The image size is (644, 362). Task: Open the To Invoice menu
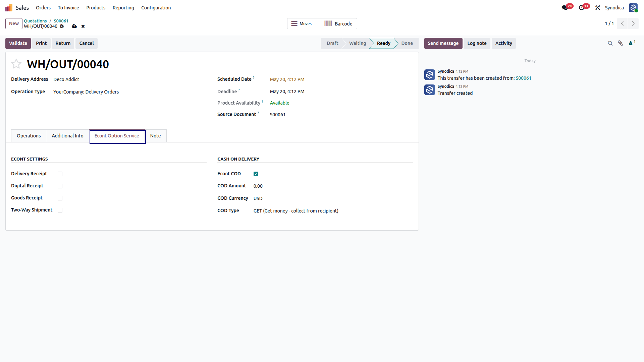click(68, 8)
